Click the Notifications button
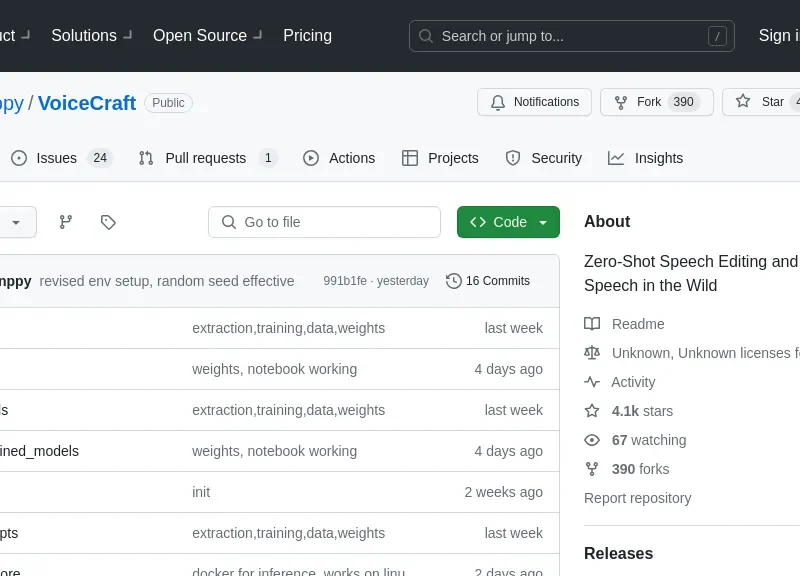Screen dimensions: 800x576 (x=534, y=102)
